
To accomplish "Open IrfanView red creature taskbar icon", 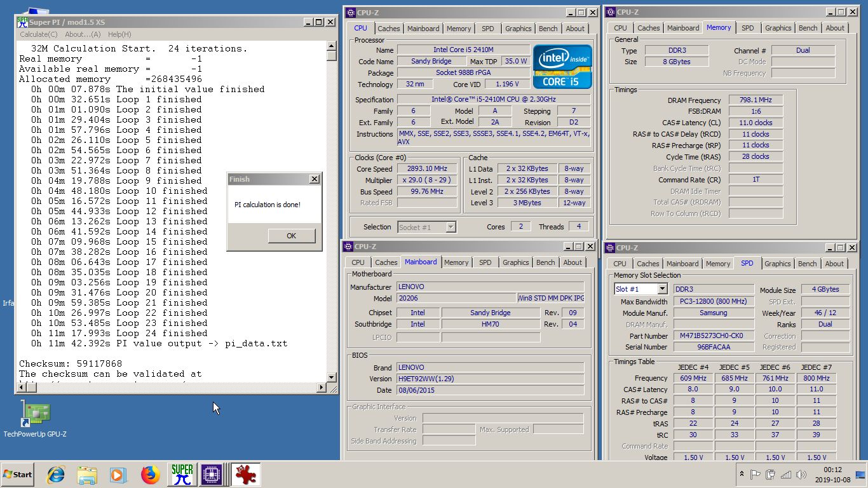I will coord(245,475).
